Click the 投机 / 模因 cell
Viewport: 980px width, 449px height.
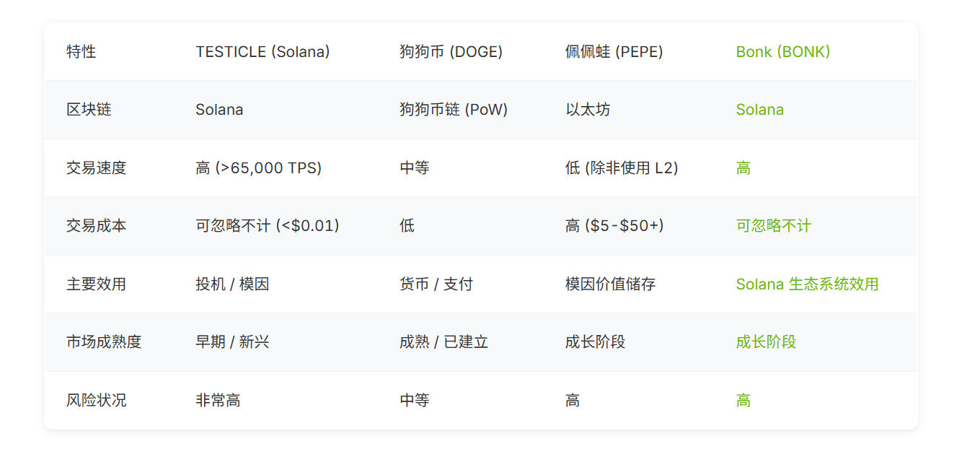pos(232,284)
